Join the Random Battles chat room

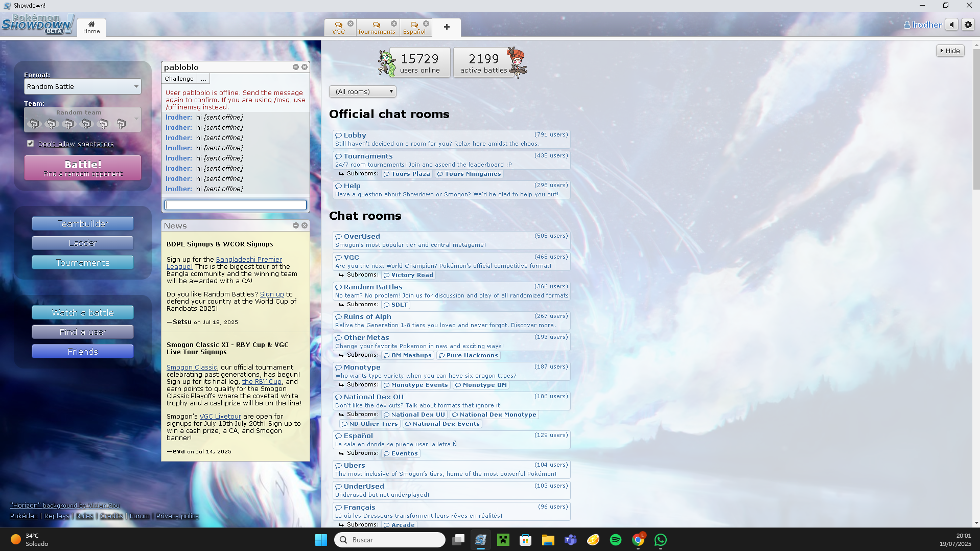452,291
